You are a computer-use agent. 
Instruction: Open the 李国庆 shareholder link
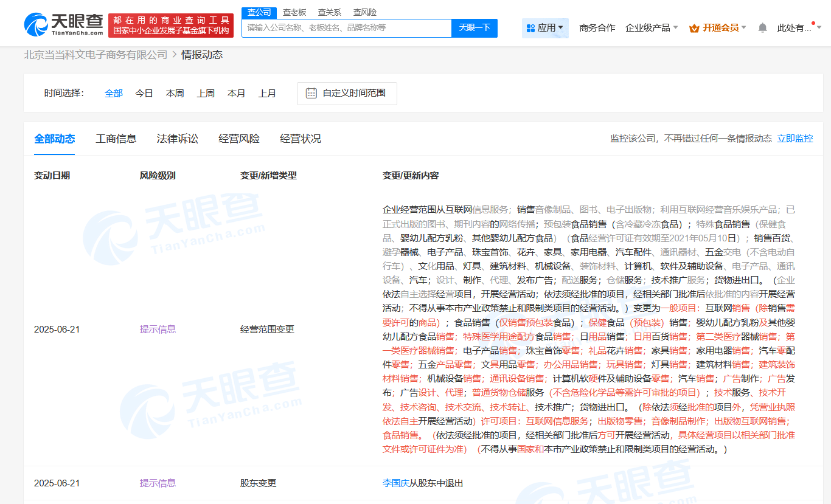(395, 483)
